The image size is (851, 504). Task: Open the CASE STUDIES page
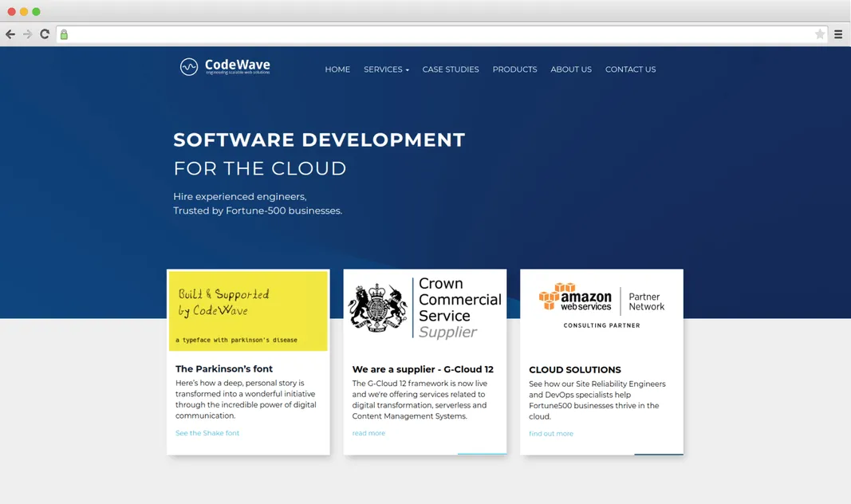451,69
